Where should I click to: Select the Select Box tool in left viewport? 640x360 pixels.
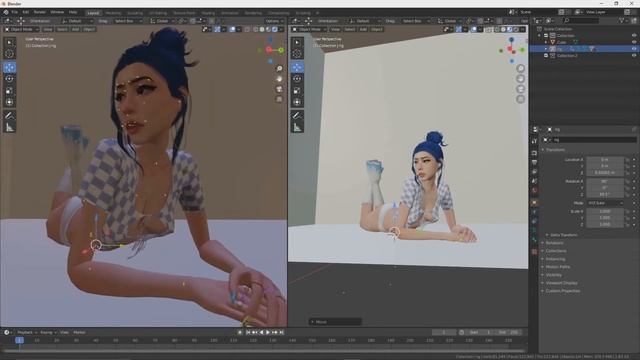[9, 42]
